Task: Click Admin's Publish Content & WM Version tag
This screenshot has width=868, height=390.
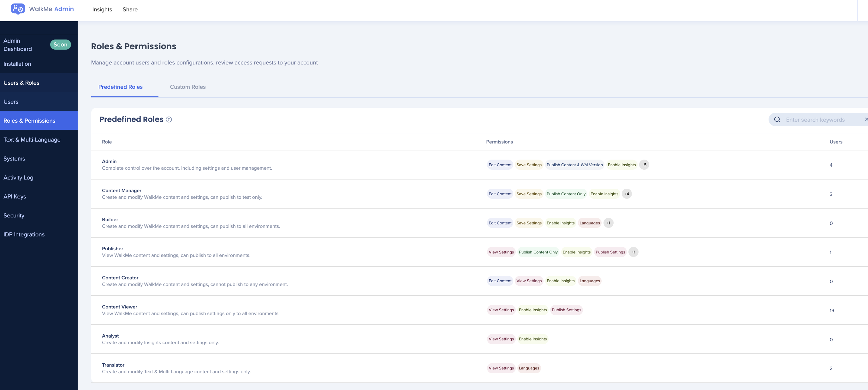Action: [574, 165]
